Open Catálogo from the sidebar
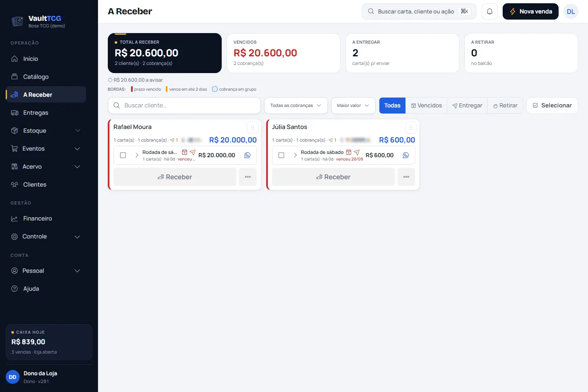The image size is (588, 392). point(46,77)
